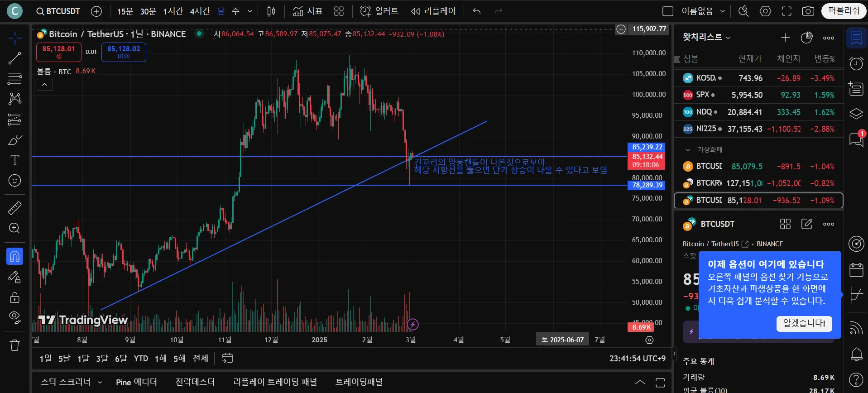Collapse the 가상화폐 watchlist section
This screenshot has width=868, height=393.
click(688, 150)
